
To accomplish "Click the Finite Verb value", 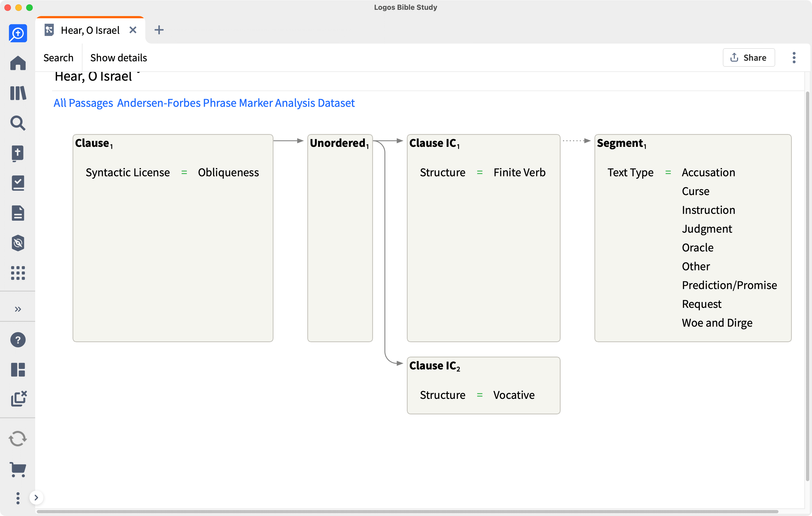I will click(x=519, y=172).
